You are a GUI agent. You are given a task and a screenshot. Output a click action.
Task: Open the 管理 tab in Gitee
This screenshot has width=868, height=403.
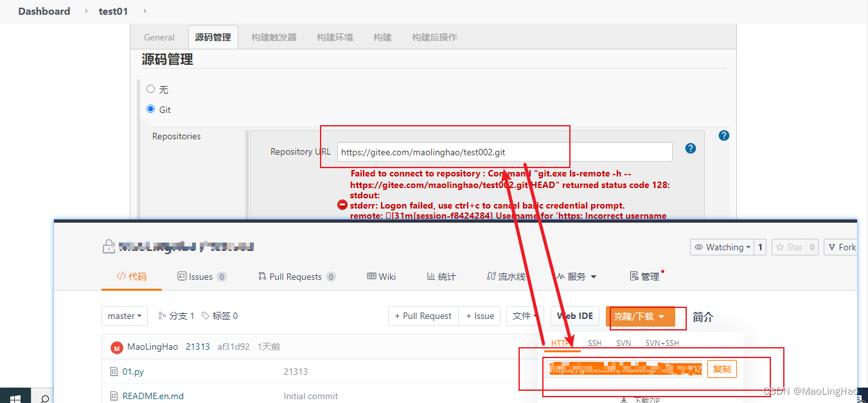(645, 277)
